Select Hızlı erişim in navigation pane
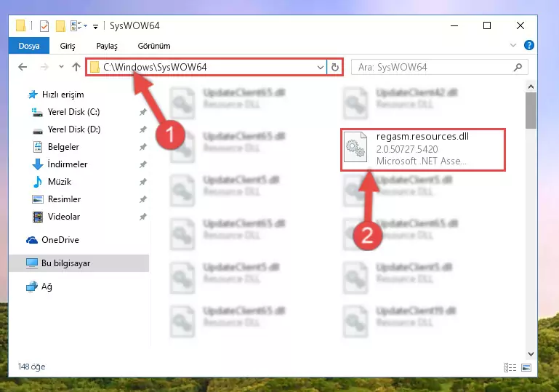The height and width of the screenshot is (392, 559). 56,95
